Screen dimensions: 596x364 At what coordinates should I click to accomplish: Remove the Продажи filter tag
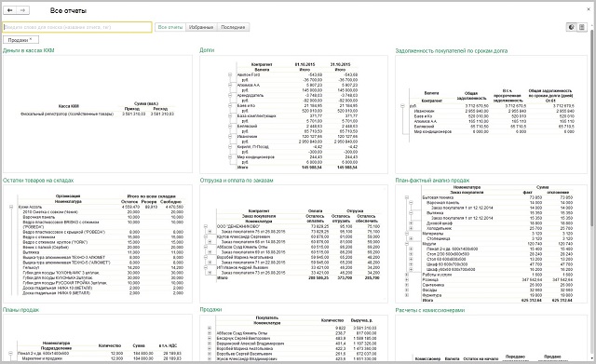31,39
